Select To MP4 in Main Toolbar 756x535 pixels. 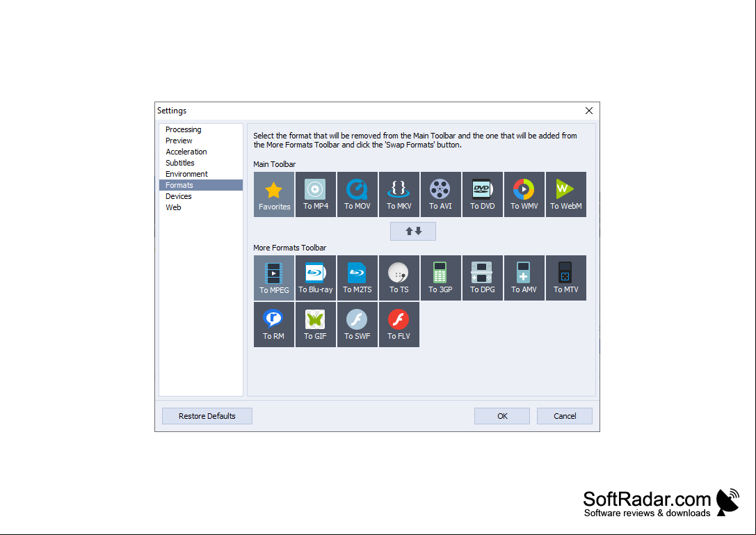click(x=316, y=194)
